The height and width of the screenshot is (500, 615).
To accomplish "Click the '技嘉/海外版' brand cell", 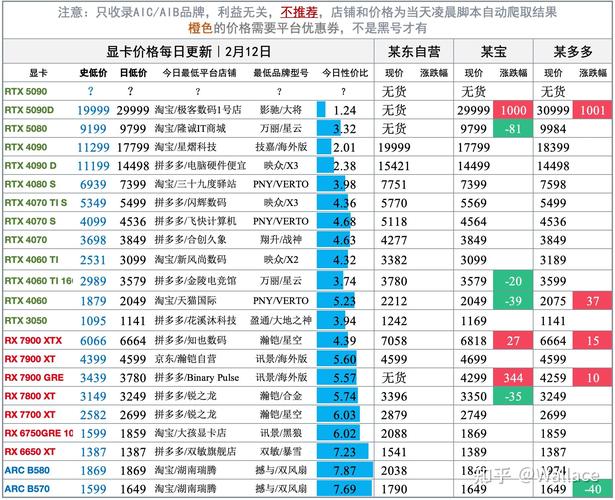I will tap(281, 147).
